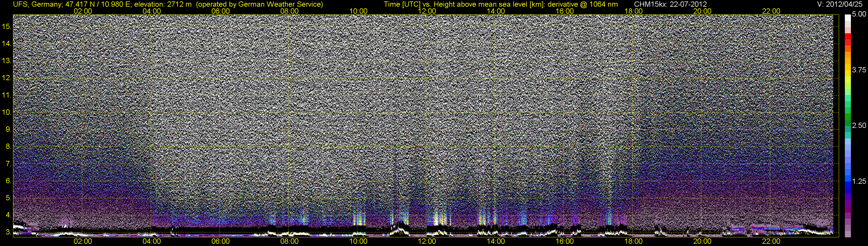
Task: Click the 16:00 label on the bottom time axis
Action: [565, 241]
